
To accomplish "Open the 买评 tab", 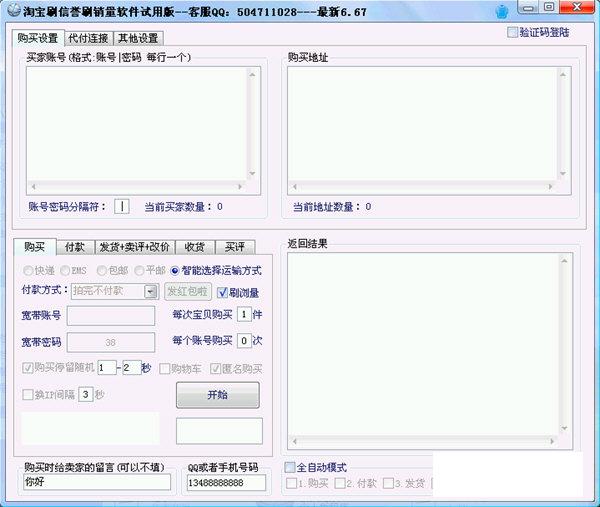I will tap(235, 247).
